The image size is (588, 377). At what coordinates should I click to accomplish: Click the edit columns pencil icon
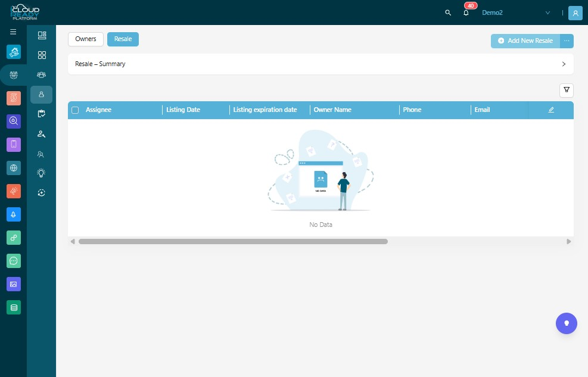pyautogui.click(x=551, y=110)
